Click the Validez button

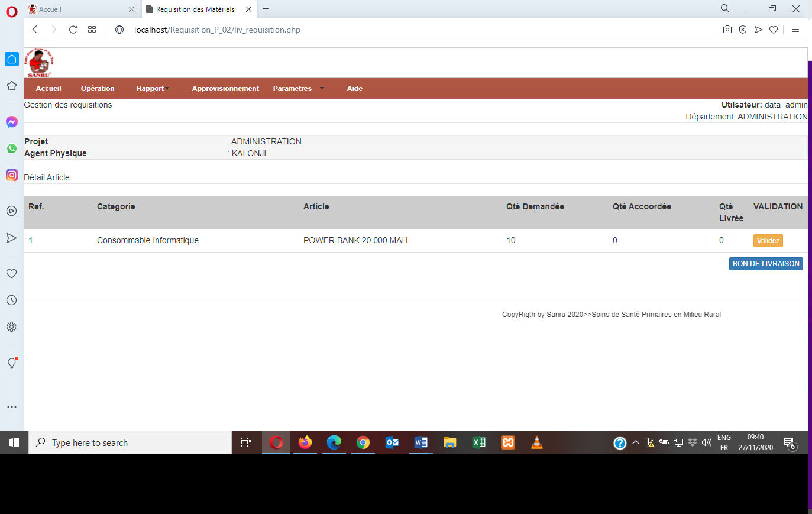768,241
